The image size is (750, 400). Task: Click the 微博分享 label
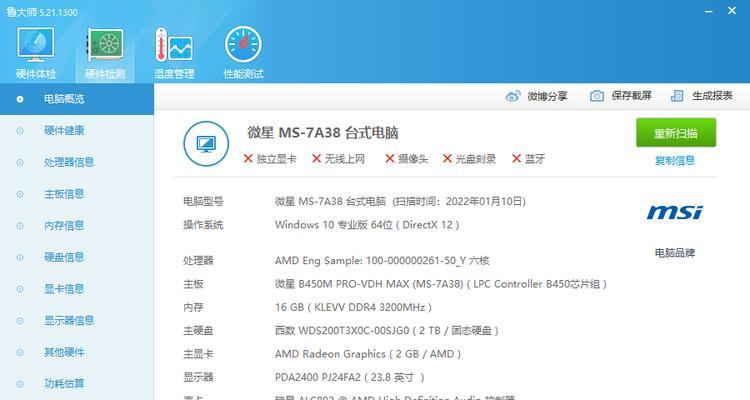click(x=547, y=96)
